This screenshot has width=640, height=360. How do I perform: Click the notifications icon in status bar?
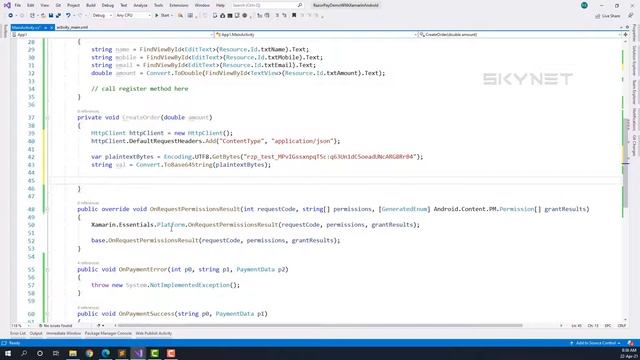coord(631,343)
